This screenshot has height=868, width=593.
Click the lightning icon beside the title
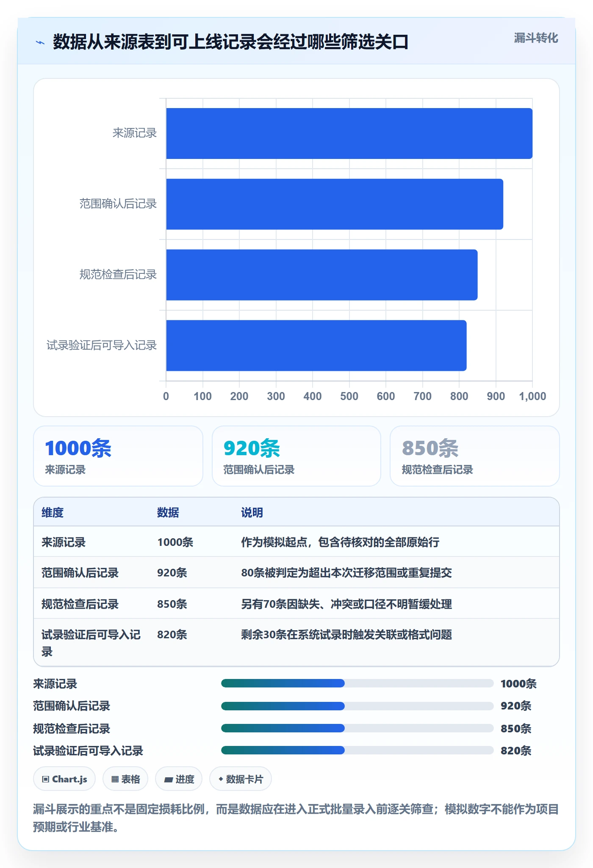click(x=40, y=42)
